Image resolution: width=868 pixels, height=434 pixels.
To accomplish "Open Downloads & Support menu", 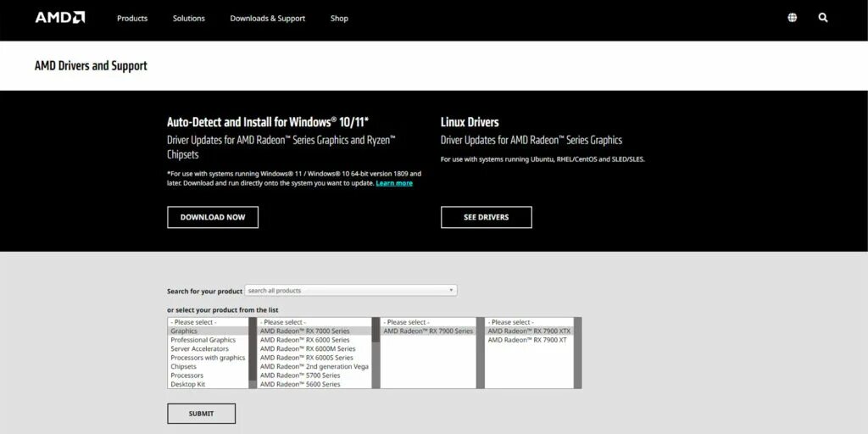I will (267, 19).
